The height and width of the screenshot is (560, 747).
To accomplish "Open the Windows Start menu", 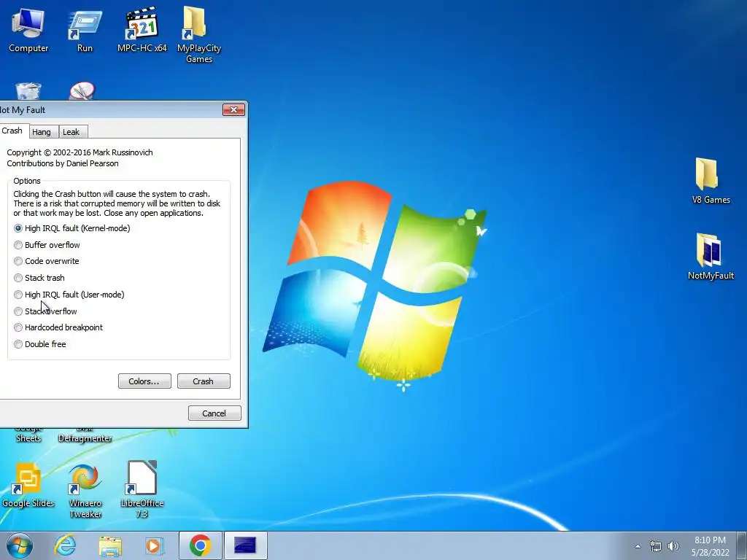I will [x=20, y=545].
